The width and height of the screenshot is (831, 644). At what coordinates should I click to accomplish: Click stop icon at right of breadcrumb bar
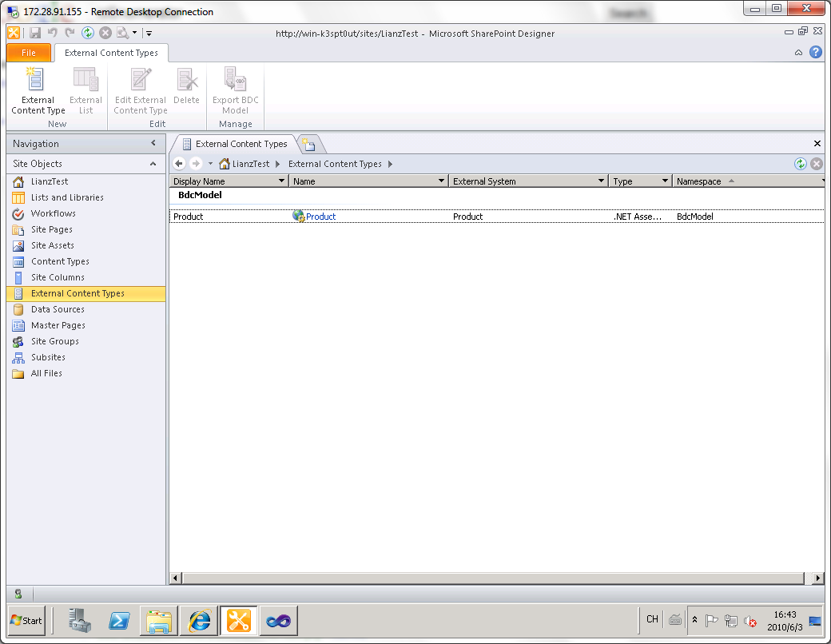tap(817, 164)
